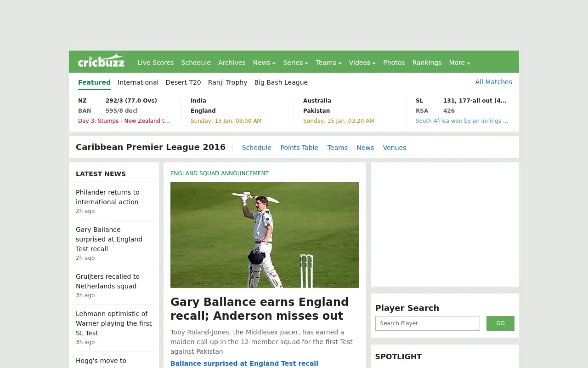Image resolution: width=588 pixels, height=368 pixels.
Task: Open the Ranji Trophy tab
Action: click(227, 82)
